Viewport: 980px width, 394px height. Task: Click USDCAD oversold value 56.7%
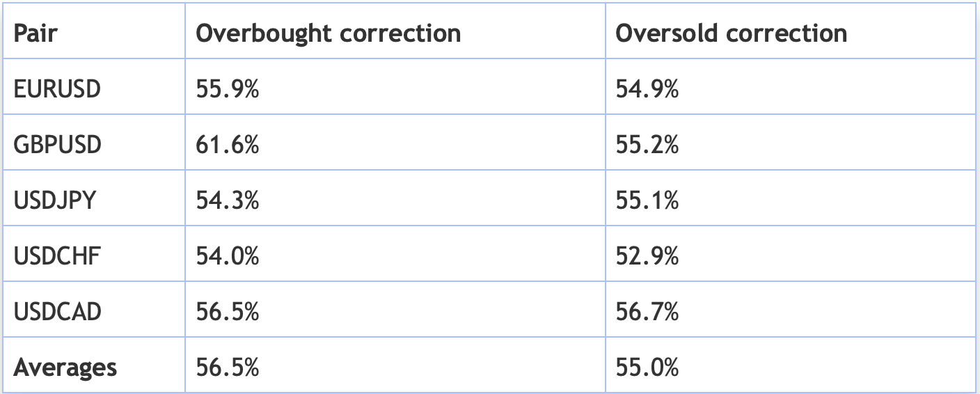(x=647, y=311)
